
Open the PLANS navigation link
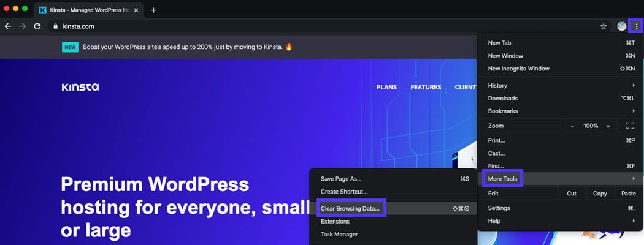(x=386, y=88)
